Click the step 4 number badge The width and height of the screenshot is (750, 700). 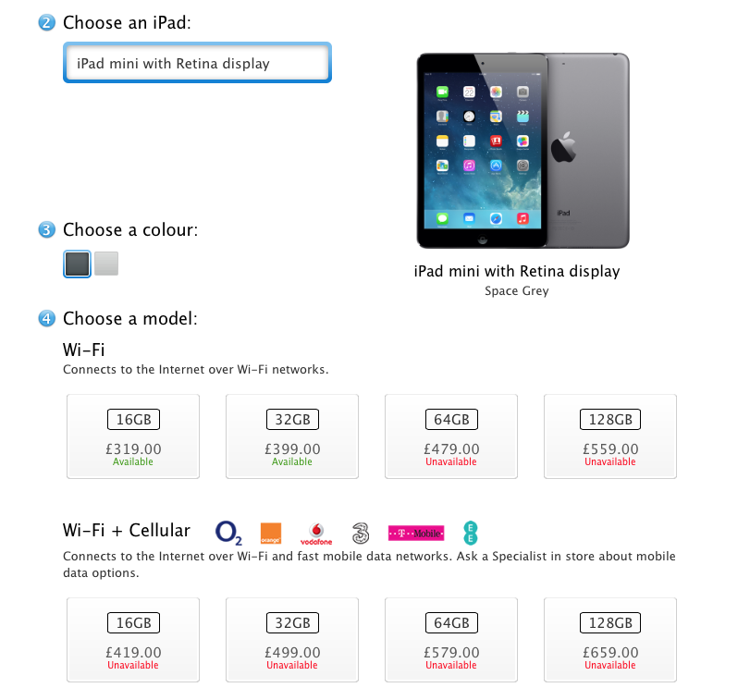[x=47, y=318]
